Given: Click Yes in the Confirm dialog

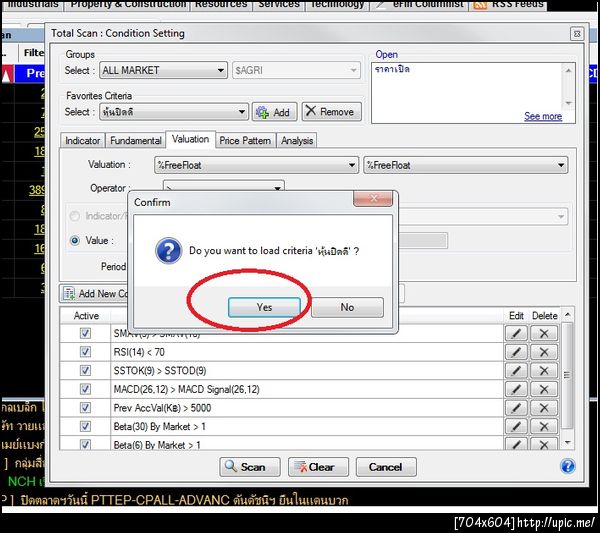Looking at the screenshot, I should point(264,307).
